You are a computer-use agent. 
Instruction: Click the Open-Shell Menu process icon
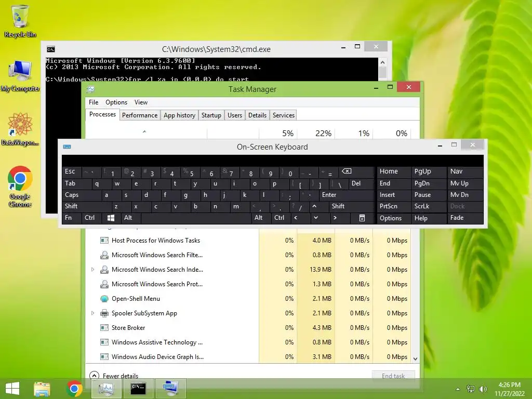click(104, 299)
